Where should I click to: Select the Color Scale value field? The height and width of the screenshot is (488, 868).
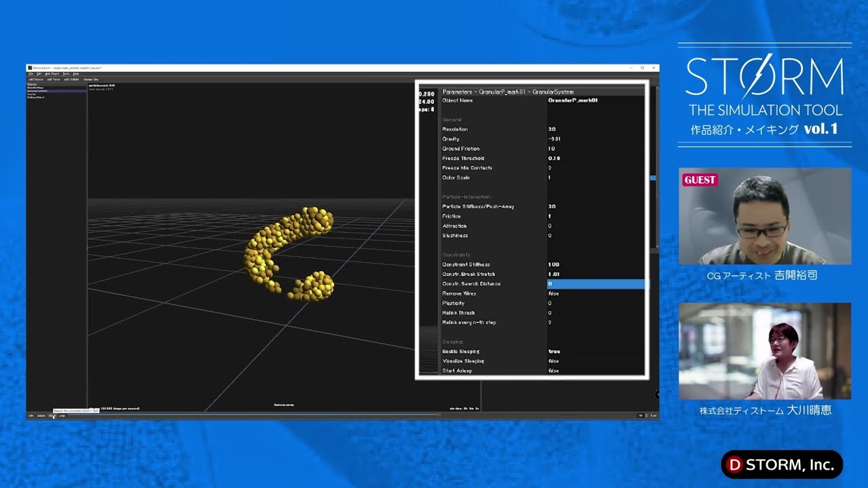point(597,178)
